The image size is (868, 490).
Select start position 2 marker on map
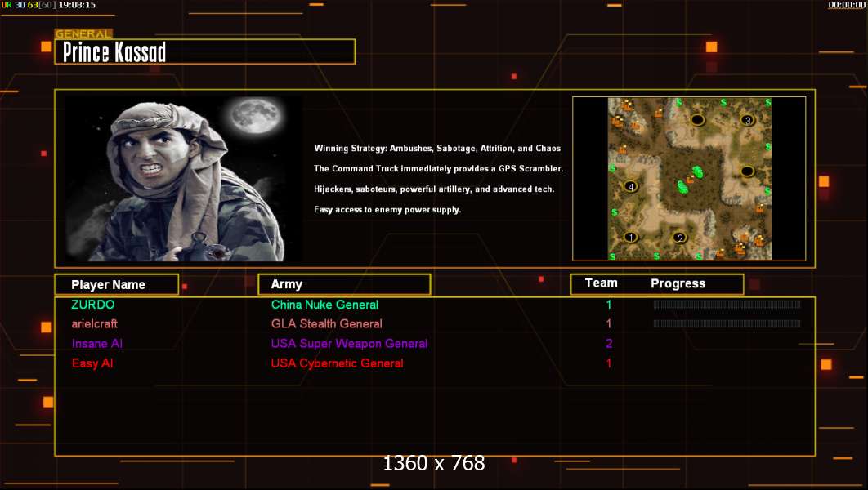[x=680, y=238]
